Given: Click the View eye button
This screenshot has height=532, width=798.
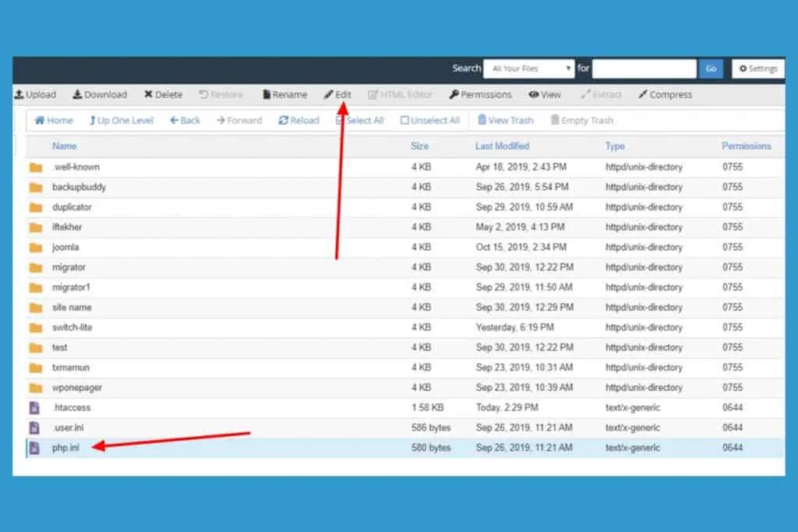Looking at the screenshot, I should [545, 94].
